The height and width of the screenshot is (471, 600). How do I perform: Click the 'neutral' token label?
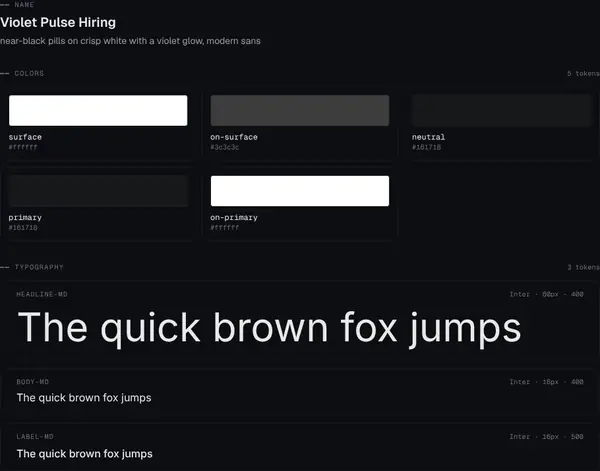pyautogui.click(x=428, y=137)
